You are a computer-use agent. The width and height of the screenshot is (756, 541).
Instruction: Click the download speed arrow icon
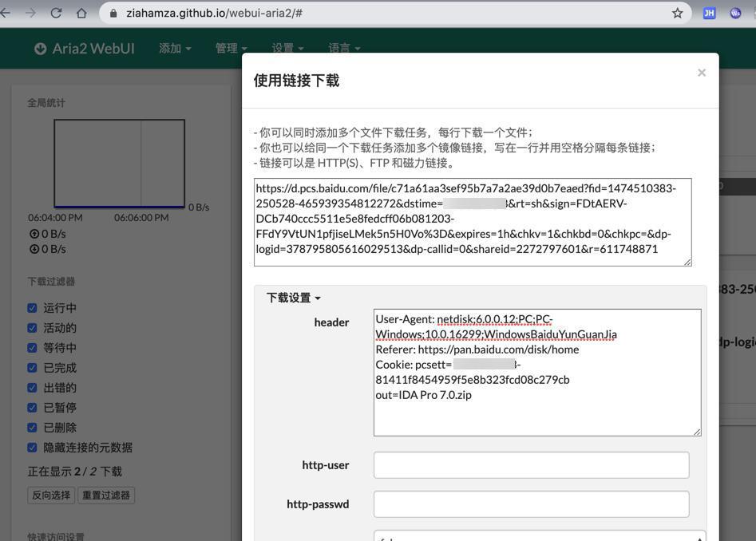pos(34,249)
